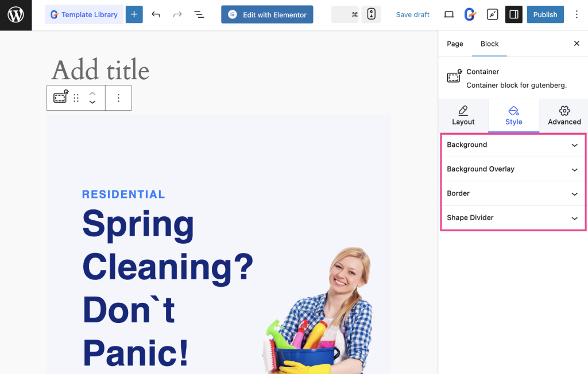This screenshot has width=588, height=374.
Task: Open the Document Overview list view
Action: coord(199,14)
